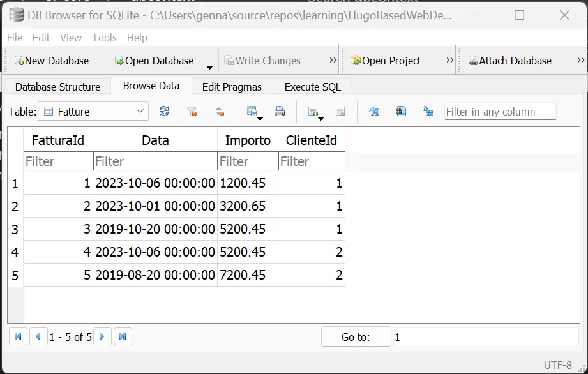Print the table data icon
This screenshot has width=588, height=374.
pyautogui.click(x=280, y=111)
